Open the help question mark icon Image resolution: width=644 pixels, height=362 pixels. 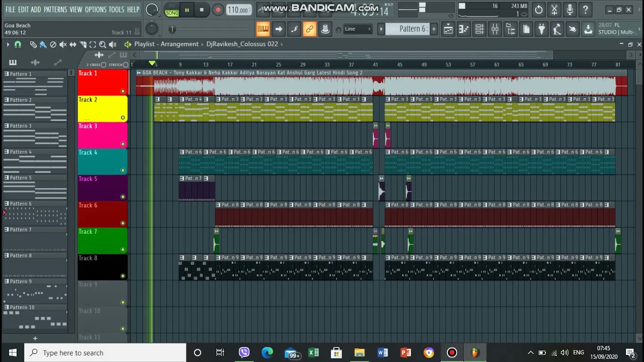(x=585, y=10)
